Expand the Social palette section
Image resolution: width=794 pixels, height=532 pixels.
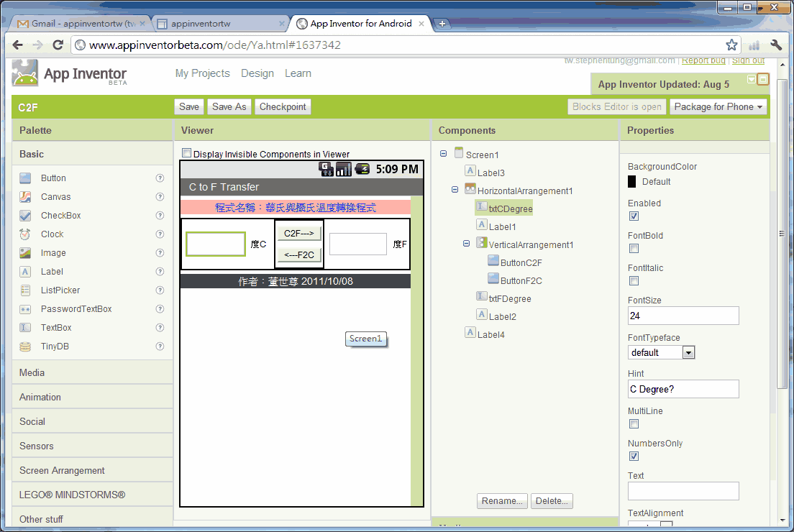(x=92, y=422)
